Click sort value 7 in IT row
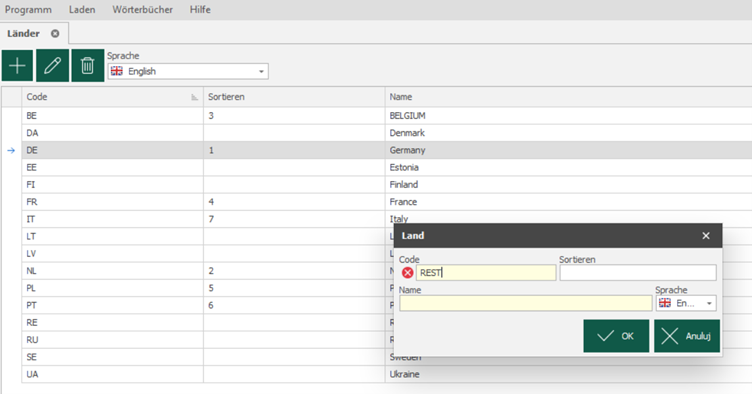The width and height of the screenshot is (752, 394). click(x=294, y=219)
